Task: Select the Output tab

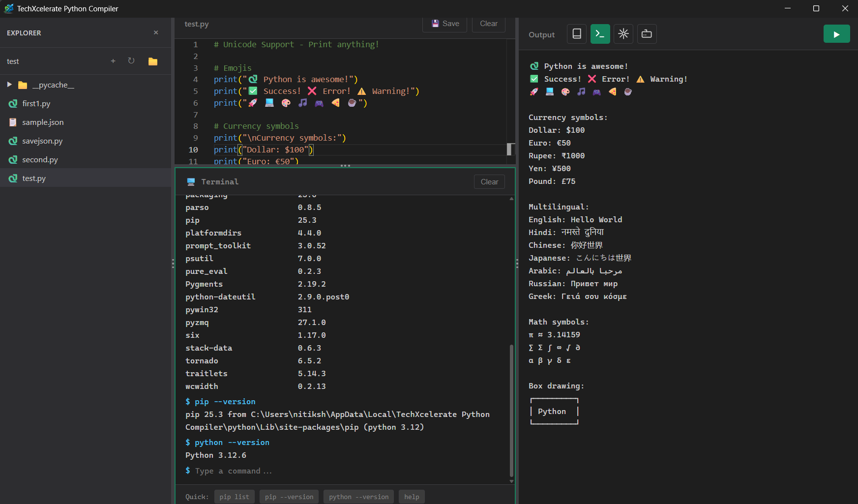Action: tap(541, 34)
